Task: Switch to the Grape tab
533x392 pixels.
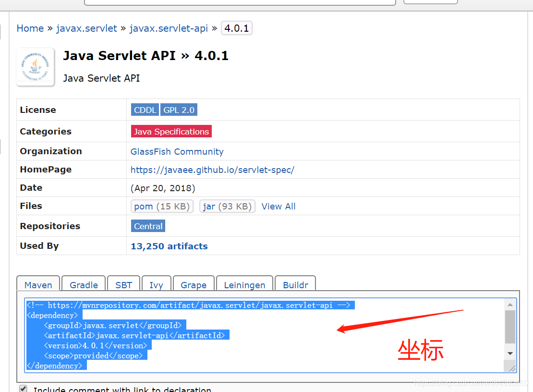Action: click(194, 284)
